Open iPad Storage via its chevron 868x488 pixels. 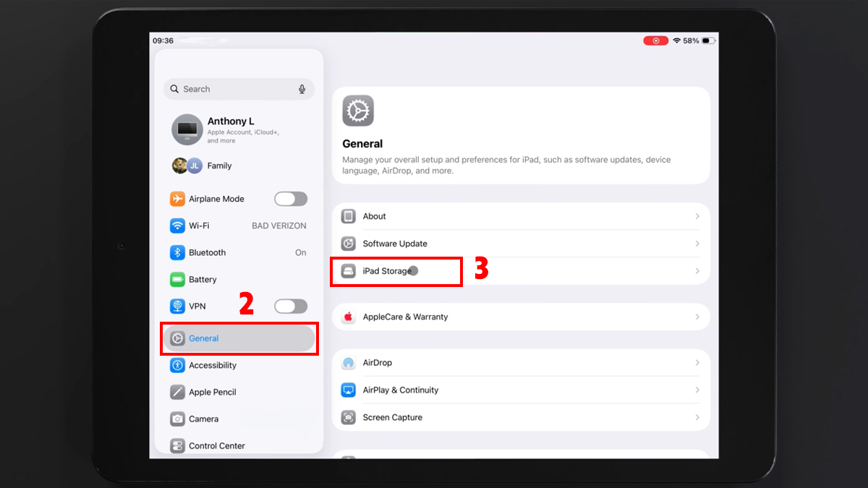point(697,271)
